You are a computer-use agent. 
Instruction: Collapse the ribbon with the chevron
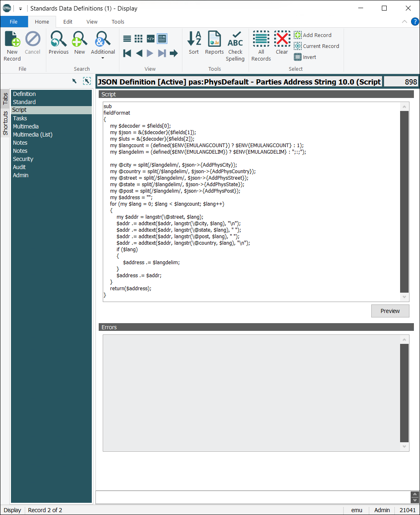(x=404, y=22)
